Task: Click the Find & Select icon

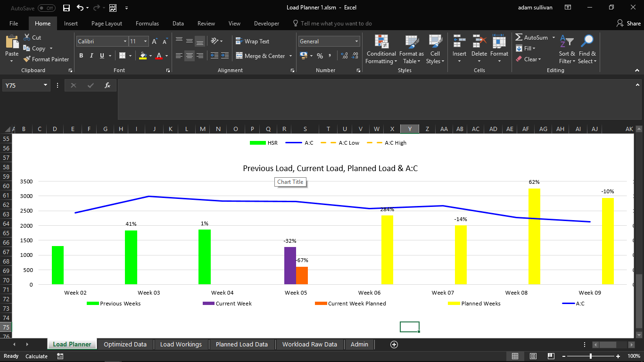Action: pos(587,42)
